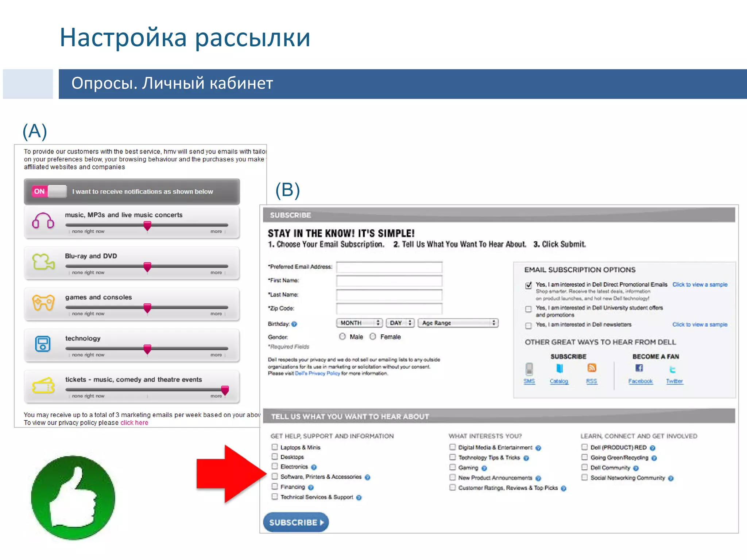This screenshot has width=747, height=560.
Task: Open help icon beside Technical Services & Support
Action: pyautogui.click(x=359, y=498)
